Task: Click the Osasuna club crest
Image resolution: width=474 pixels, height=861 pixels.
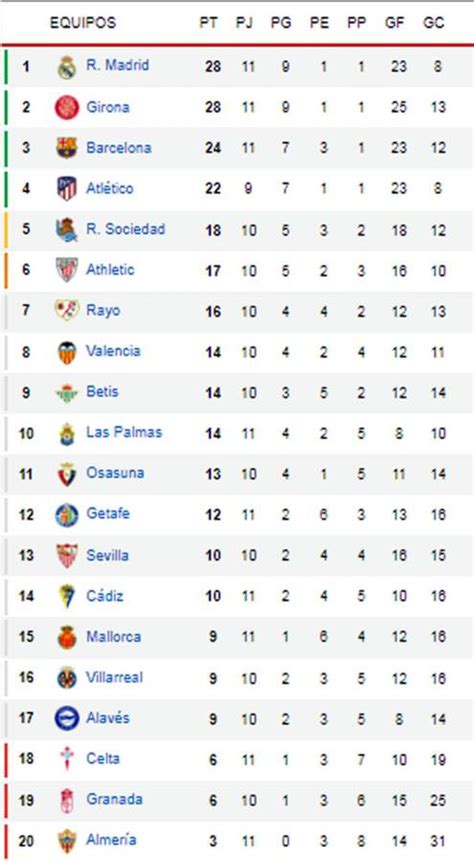Action: (67, 474)
